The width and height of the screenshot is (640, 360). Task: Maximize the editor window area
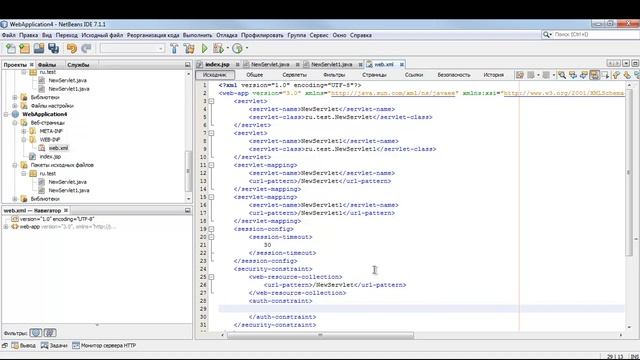[x=635, y=64]
